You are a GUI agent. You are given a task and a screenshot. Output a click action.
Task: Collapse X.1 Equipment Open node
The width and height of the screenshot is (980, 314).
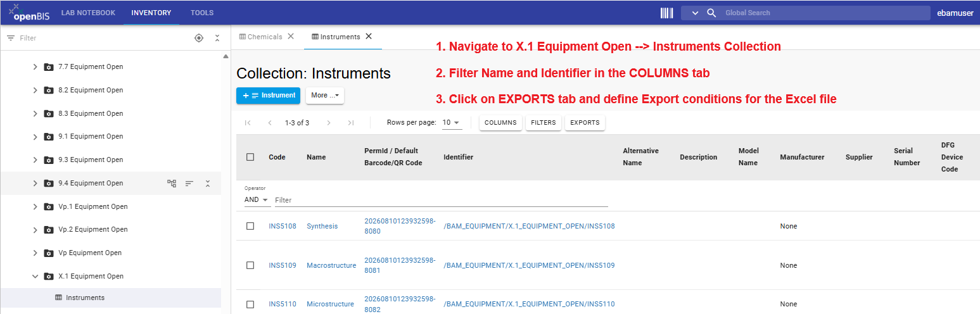point(35,276)
